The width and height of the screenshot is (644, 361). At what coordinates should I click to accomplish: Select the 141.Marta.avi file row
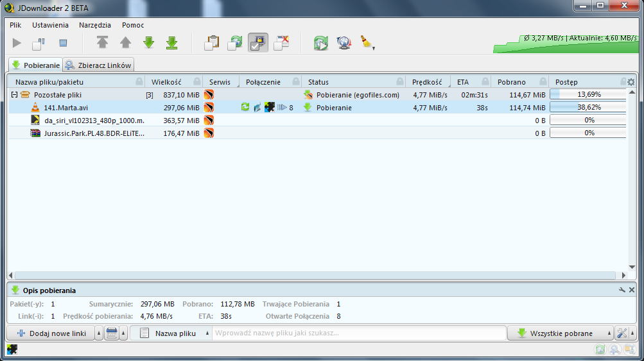coord(317,108)
